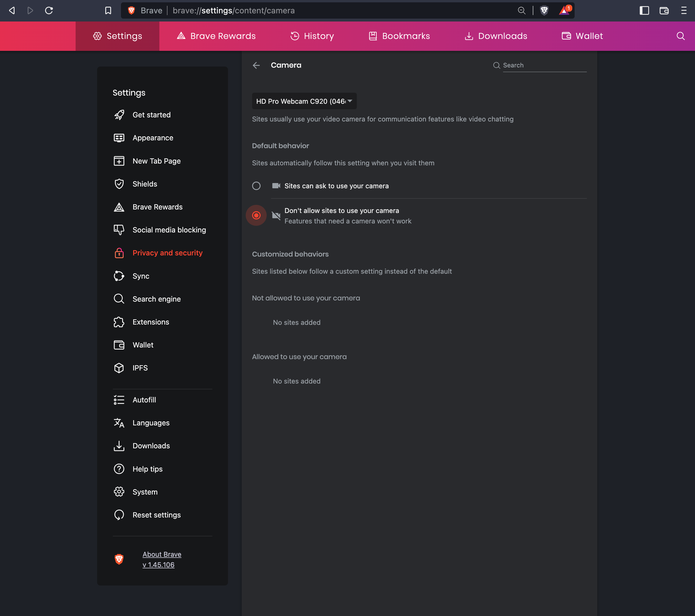Navigate to Privacy and security settings
695x616 pixels.
click(x=167, y=253)
